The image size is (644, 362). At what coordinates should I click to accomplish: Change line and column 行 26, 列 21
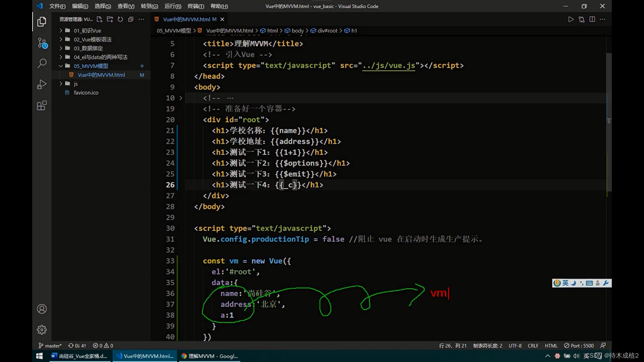point(452,346)
